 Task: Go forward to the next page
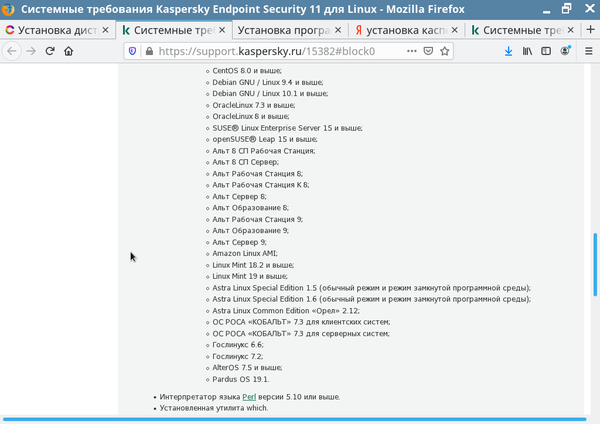[x=31, y=51]
